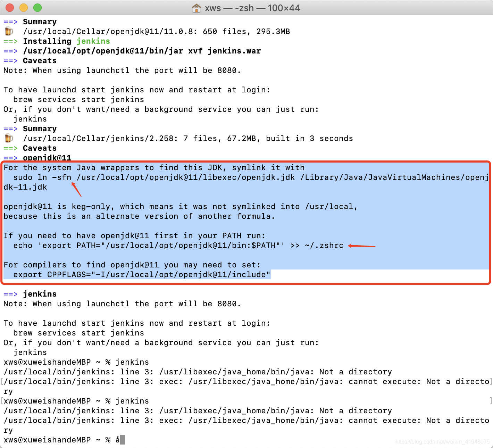The image size is (493, 448).
Task: Click the wrapped text 'dk-11.jdk'
Action: tap(25, 187)
